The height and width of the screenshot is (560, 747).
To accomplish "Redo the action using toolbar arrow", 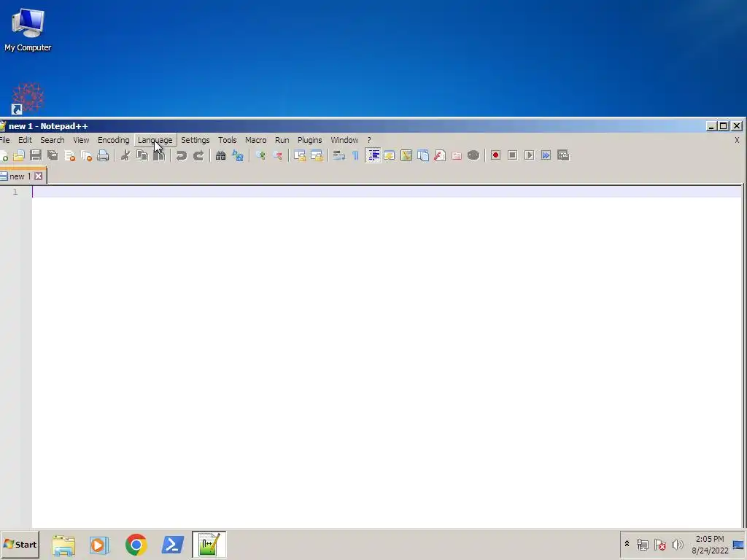I will coord(198,156).
